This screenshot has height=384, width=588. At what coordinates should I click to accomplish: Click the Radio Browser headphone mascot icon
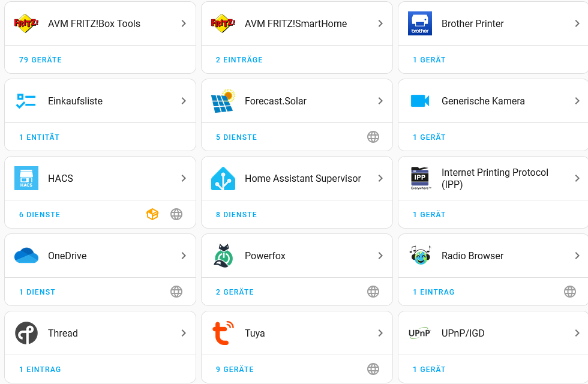coord(420,256)
